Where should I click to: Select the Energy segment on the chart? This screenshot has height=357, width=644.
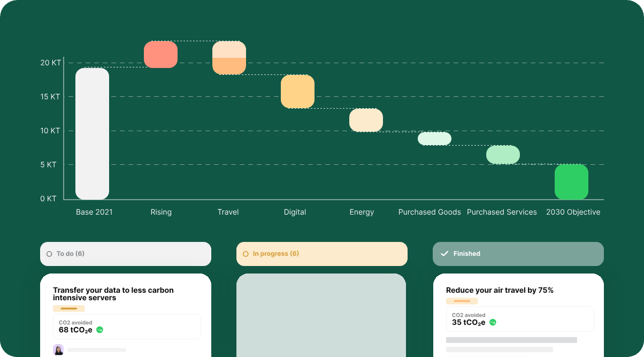click(x=366, y=120)
